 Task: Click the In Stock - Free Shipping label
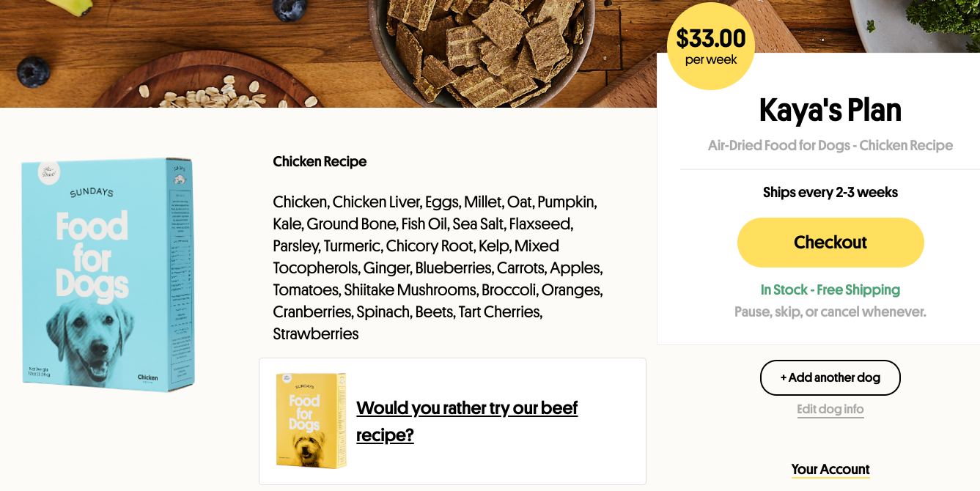coord(830,289)
